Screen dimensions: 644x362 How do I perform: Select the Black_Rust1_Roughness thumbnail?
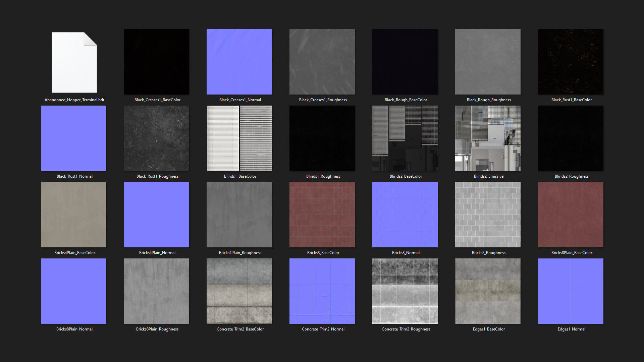click(156, 138)
